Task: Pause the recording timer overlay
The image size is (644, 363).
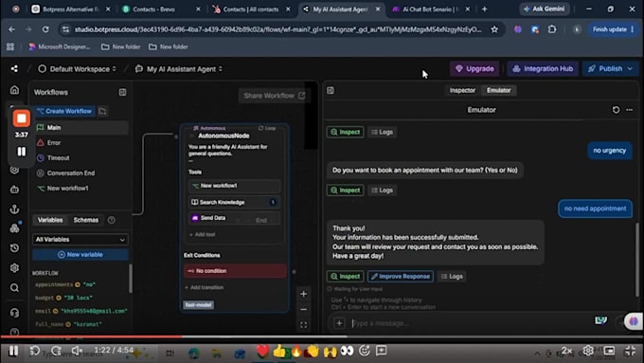Action: (22, 152)
